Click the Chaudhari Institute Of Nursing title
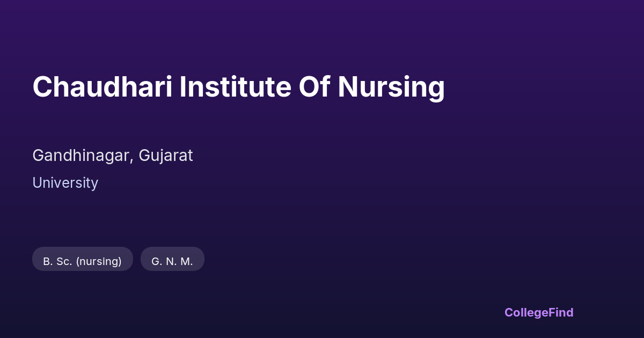The image size is (644, 338). 238,87
